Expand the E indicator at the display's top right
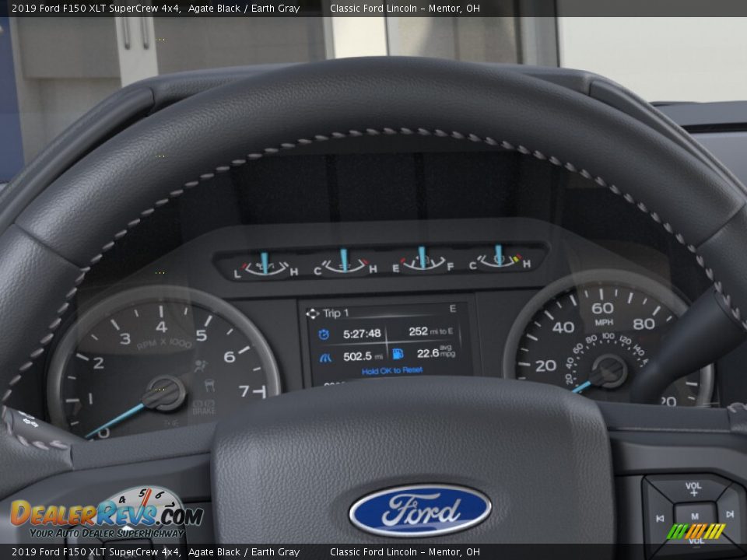 coord(452,310)
